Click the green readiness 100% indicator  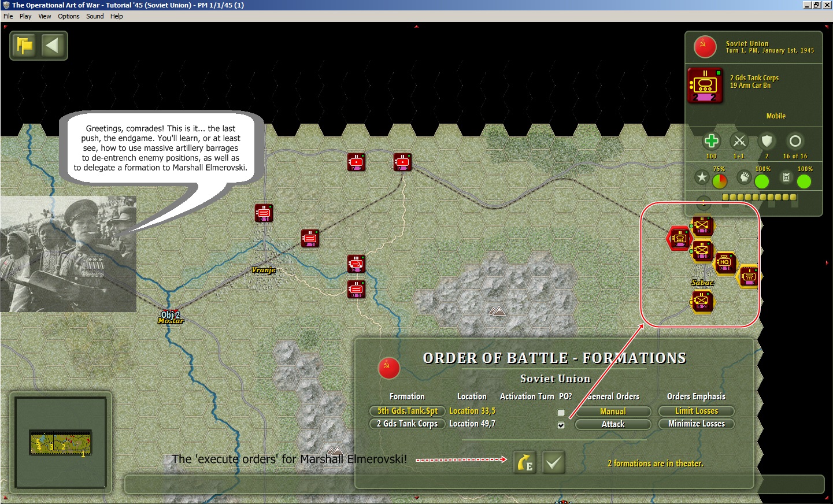(762, 181)
